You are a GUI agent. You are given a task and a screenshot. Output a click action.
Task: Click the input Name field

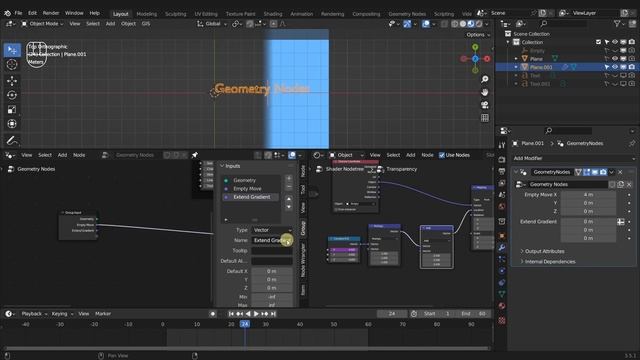coord(272,240)
